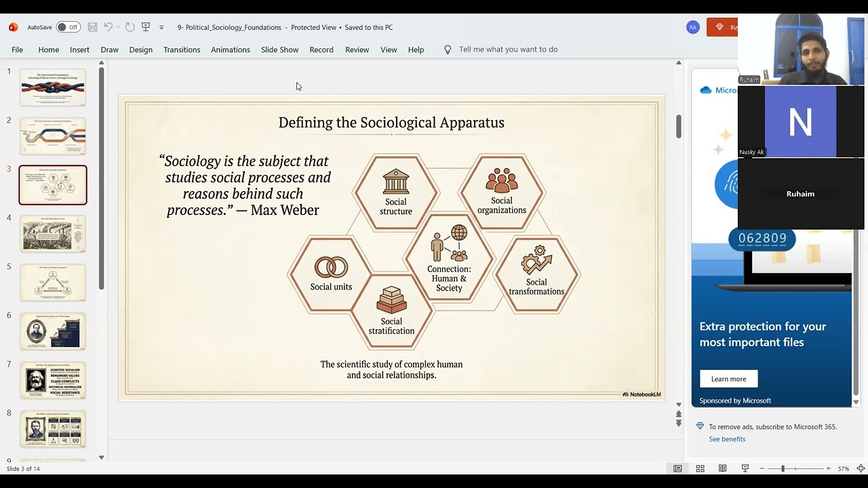The height and width of the screenshot is (488, 868).
Task: Click the Save icon in quick access toolbar
Action: 92,27
